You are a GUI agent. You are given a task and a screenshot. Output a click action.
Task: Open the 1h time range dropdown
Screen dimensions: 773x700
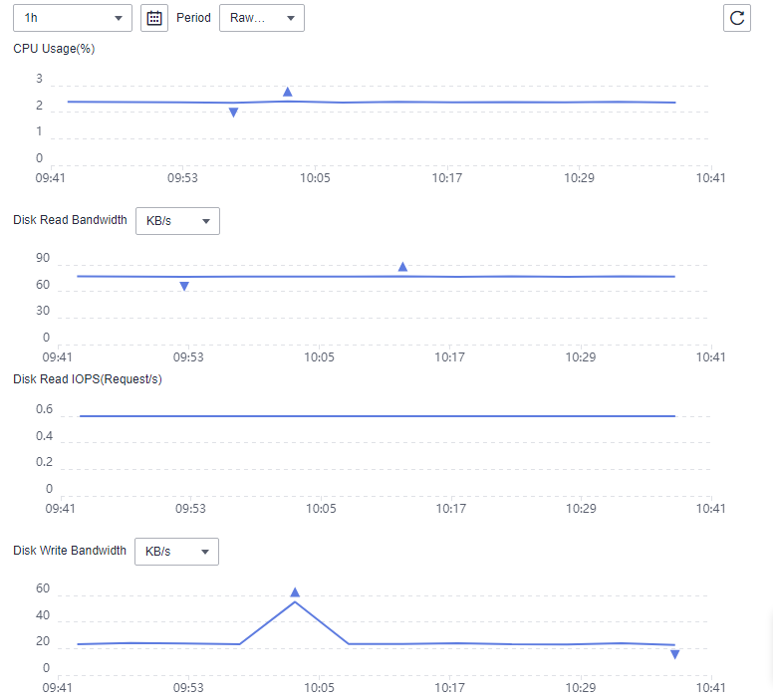pyautogui.click(x=73, y=18)
